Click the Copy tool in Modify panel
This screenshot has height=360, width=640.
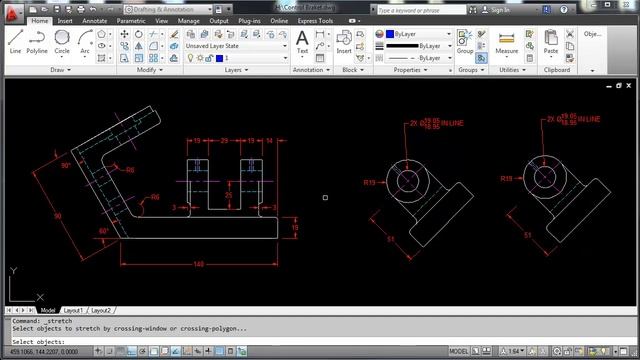tap(124, 46)
